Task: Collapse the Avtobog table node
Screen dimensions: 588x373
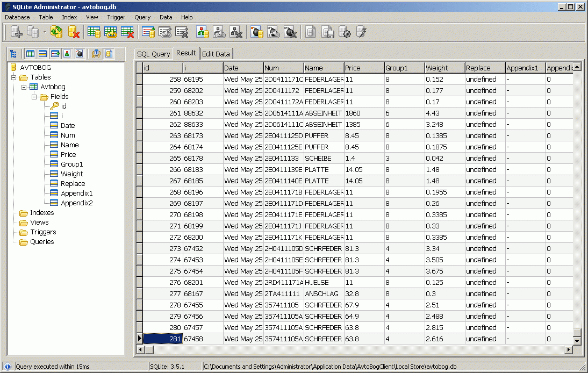Action: (24, 88)
